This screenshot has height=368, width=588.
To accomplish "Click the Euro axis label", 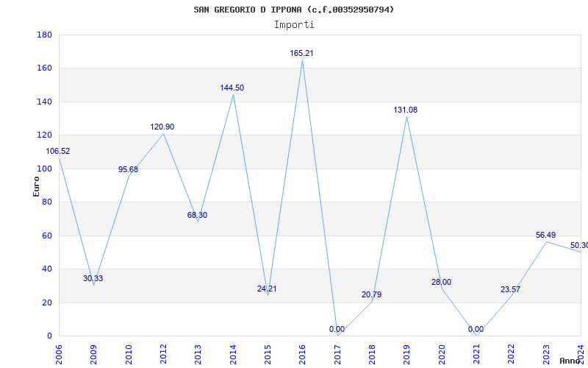I will (x=36, y=186).
